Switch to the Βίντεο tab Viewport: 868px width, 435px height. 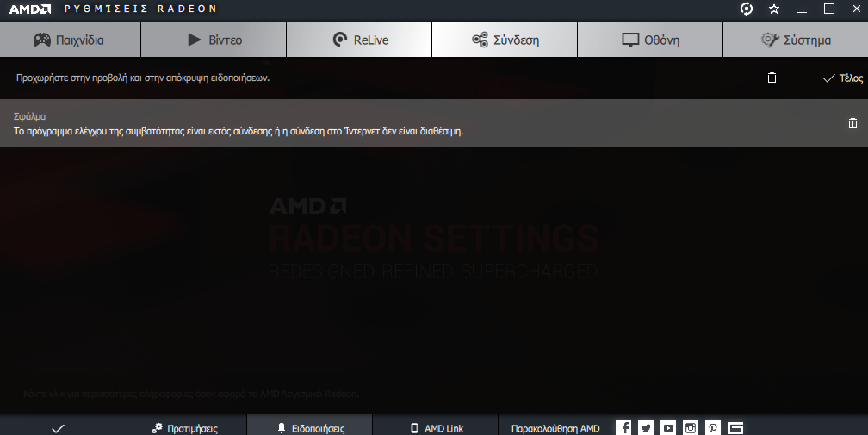point(214,40)
